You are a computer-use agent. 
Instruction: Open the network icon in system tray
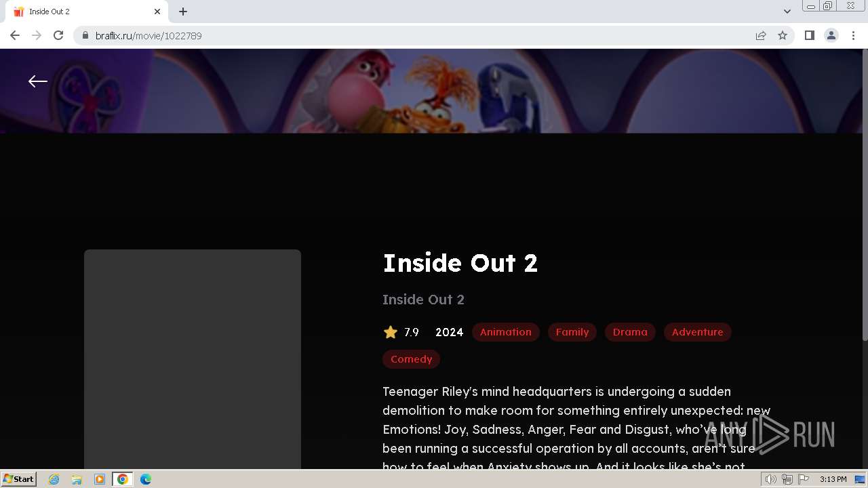click(787, 479)
